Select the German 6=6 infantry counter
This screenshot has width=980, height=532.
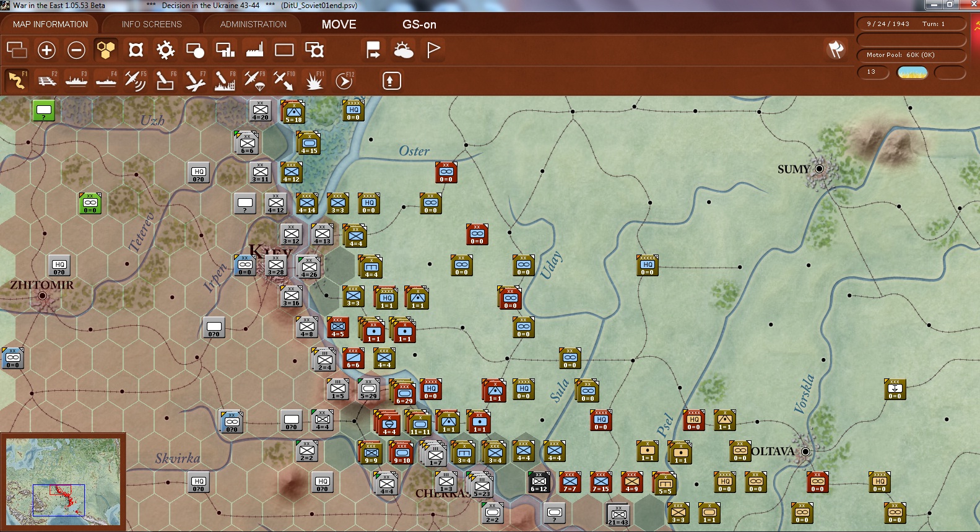point(247,143)
